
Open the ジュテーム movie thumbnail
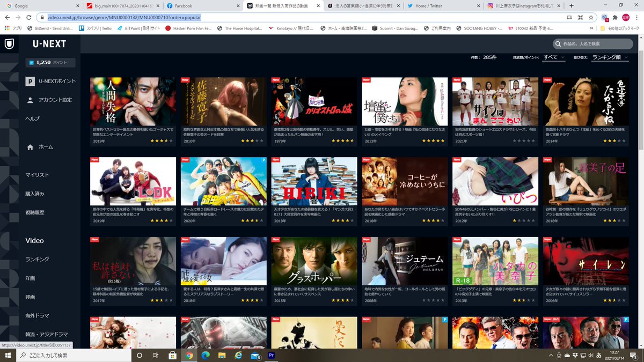[x=405, y=261]
